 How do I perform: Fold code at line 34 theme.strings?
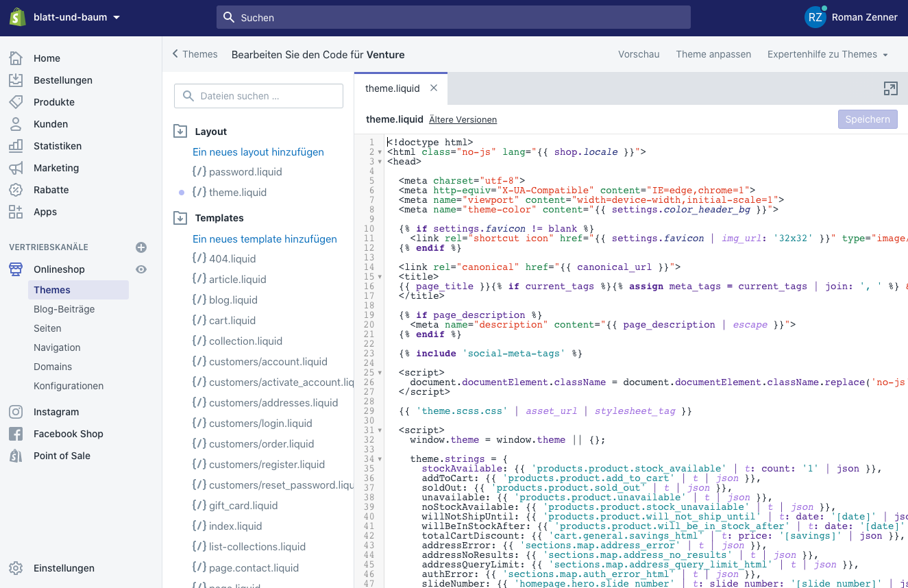pyautogui.click(x=380, y=459)
